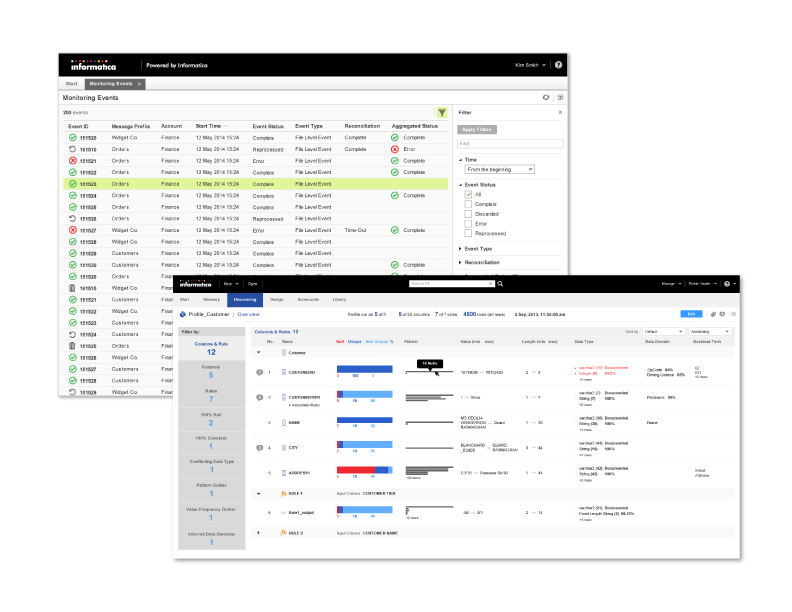Switch to Design tab
This screenshot has width=792, height=612.
pyautogui.click(x=276, y=299)
